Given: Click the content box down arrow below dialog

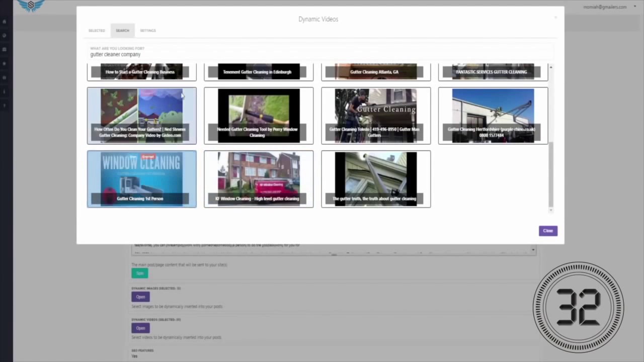Looking at the screenshot, I should click(533, 250).
